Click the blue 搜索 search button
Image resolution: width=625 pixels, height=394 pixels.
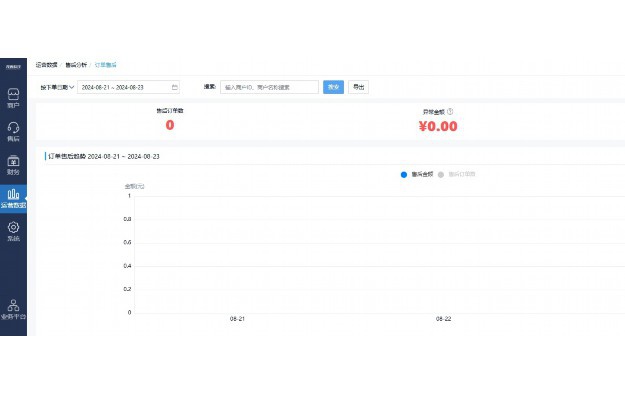pyautogui.click(x=333, y=87)
